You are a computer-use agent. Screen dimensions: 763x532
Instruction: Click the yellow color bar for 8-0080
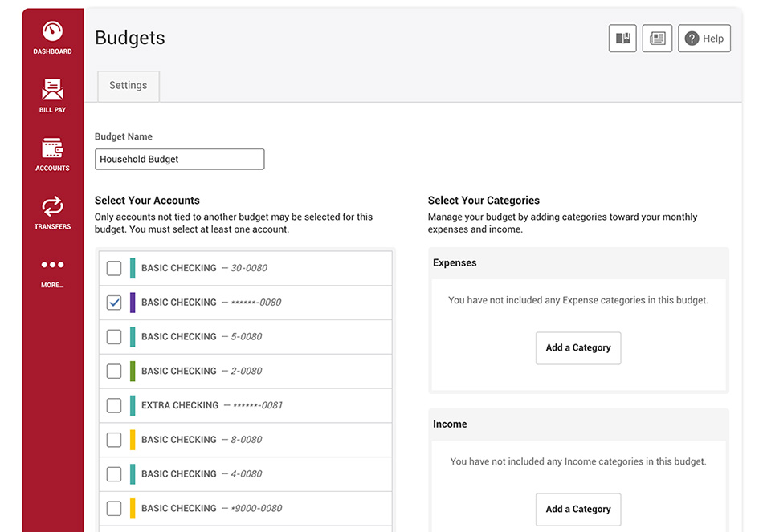coord(133,440)
